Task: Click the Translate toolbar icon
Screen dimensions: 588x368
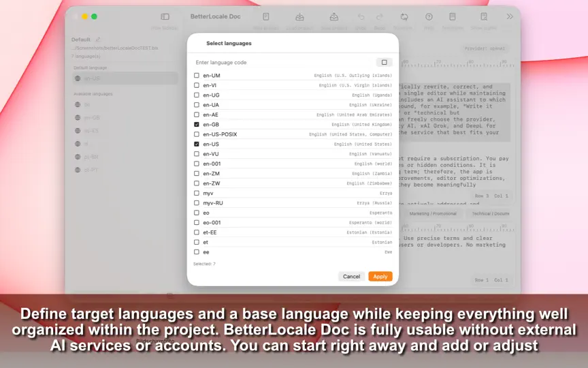Action: tap(404, 16)
